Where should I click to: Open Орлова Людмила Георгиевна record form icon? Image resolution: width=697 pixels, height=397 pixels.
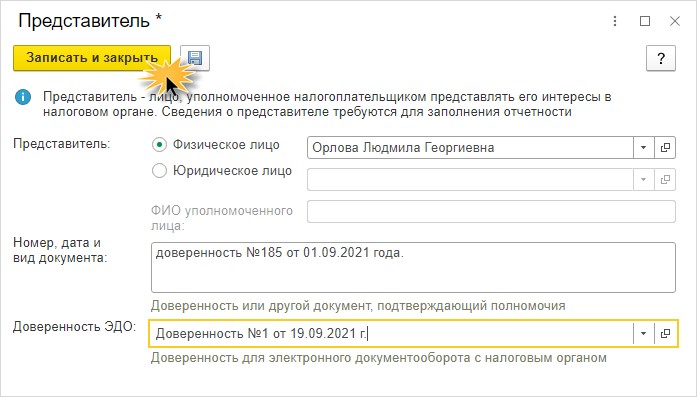665,148
